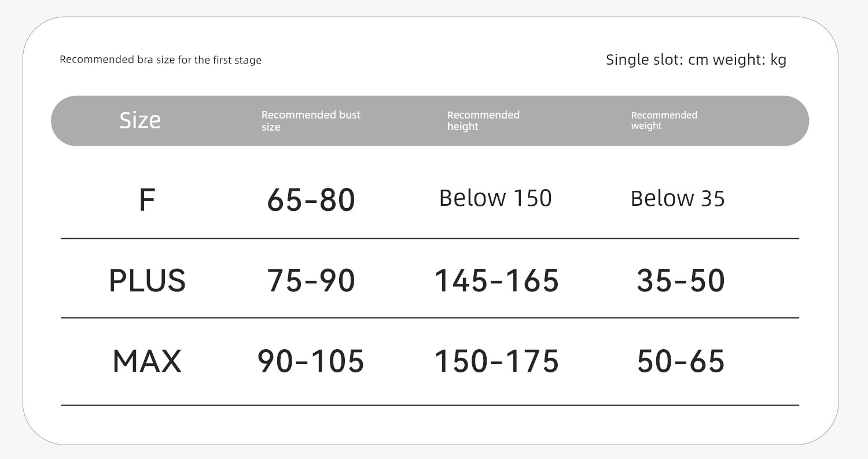This screenshot has width=868, height=459.
Task: Click the 150-175 height value
Action: tap(496, 361)
